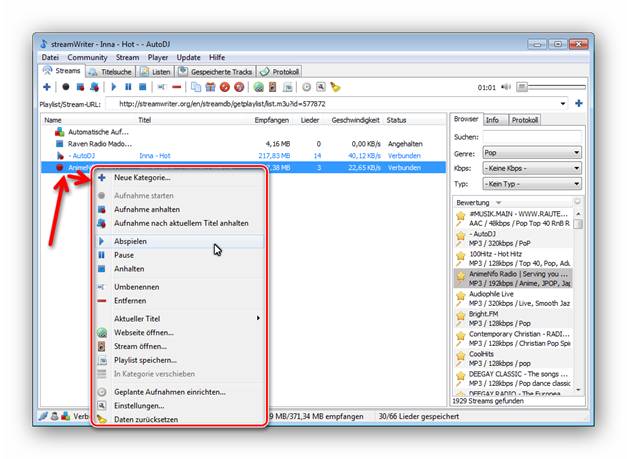This screenshot has width=627, height=459.
Task: Start recording with the black circle toolbar icon
Action: click(66, 87)
